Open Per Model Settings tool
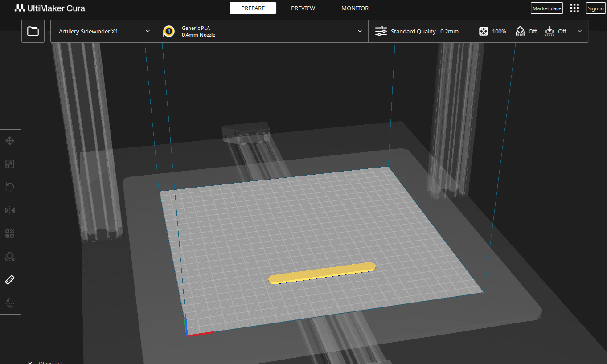The width and height of the screenshot is (607, 364). coord(10,233)
